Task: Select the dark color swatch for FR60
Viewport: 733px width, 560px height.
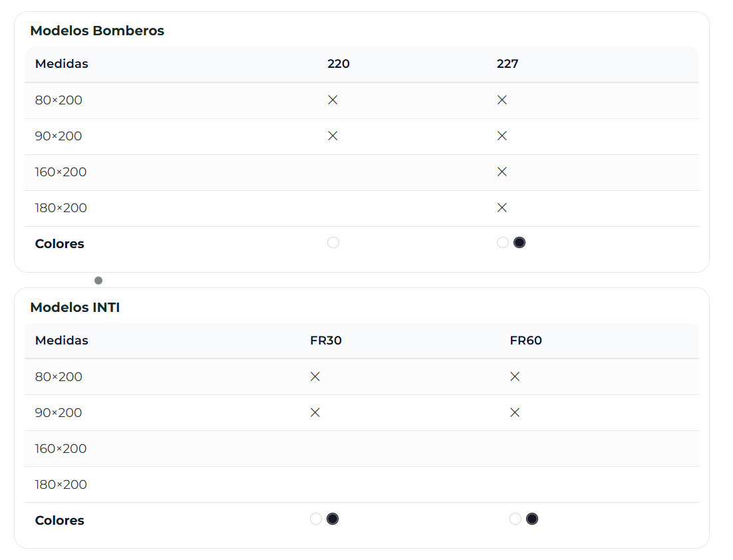Action: (x=532, y=519)
